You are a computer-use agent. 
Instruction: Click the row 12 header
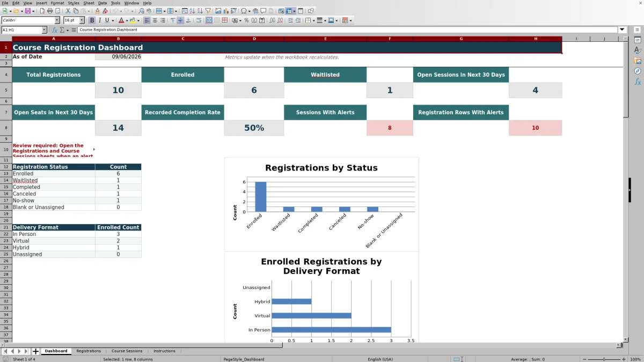pos(6,167)
